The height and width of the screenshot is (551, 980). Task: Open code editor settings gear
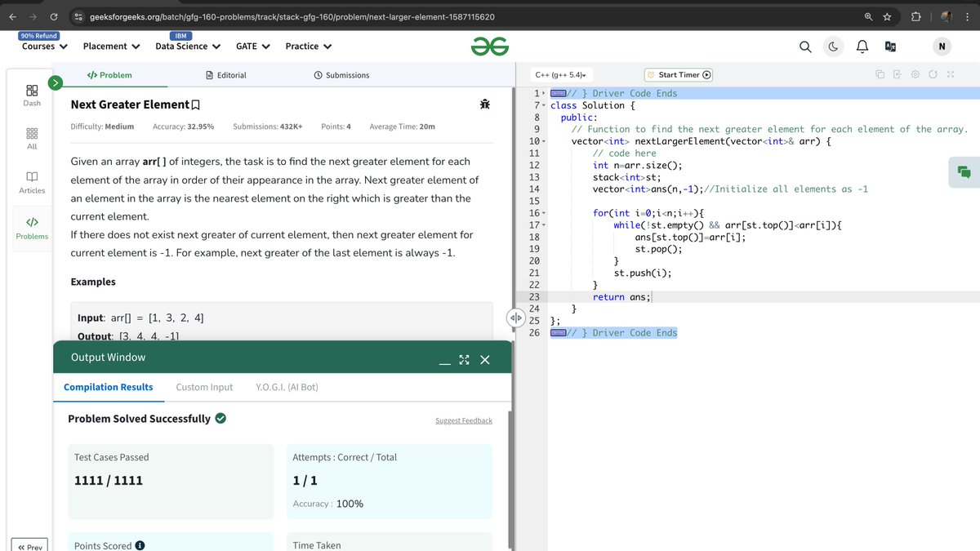915,75
